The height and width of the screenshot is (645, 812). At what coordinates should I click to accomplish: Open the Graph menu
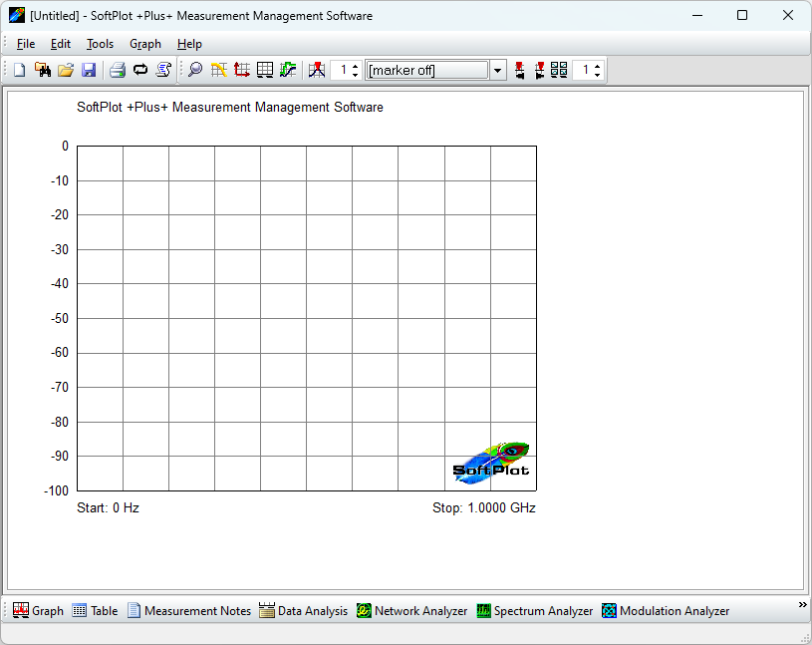(145, 44)
